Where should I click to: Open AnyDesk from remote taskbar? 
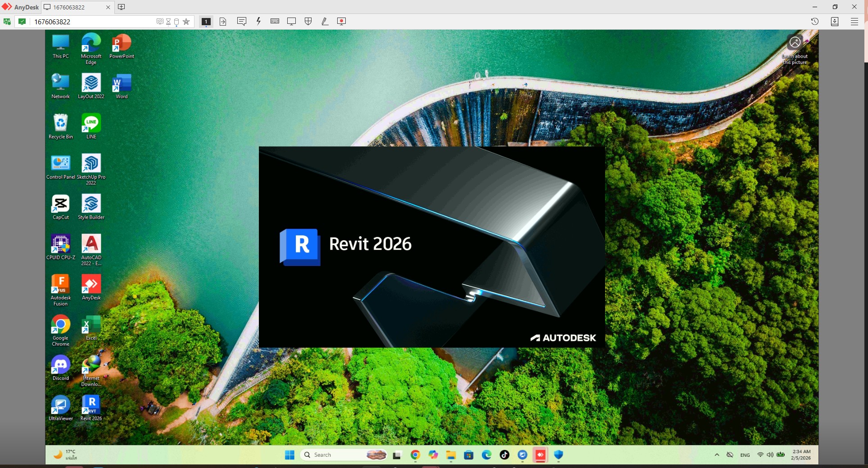(x=540, y=455)
